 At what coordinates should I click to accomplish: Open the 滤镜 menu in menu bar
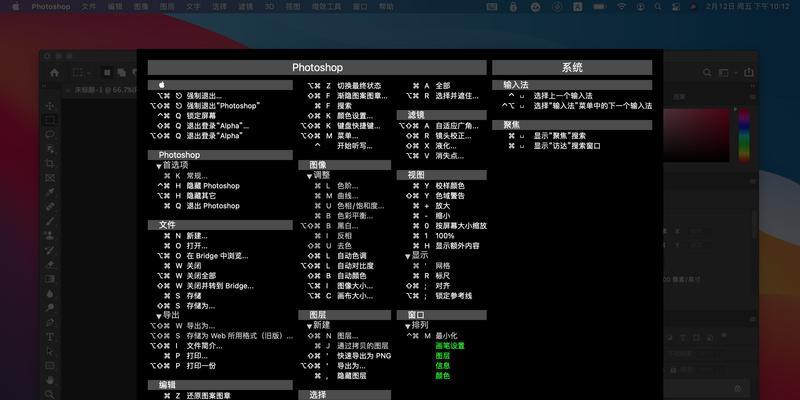245,7
